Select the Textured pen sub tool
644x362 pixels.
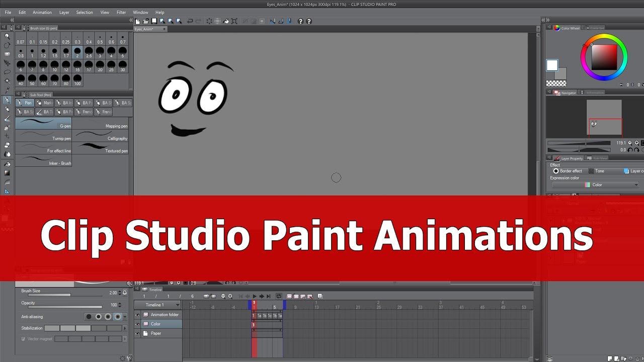[x=100, y=148]
